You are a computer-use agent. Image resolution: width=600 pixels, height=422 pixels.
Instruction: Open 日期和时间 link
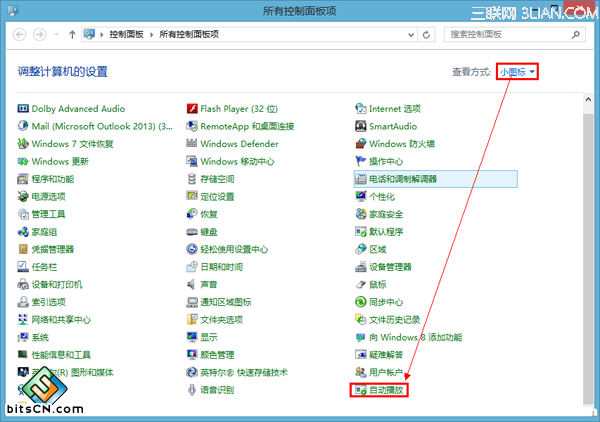pos(222,267)
